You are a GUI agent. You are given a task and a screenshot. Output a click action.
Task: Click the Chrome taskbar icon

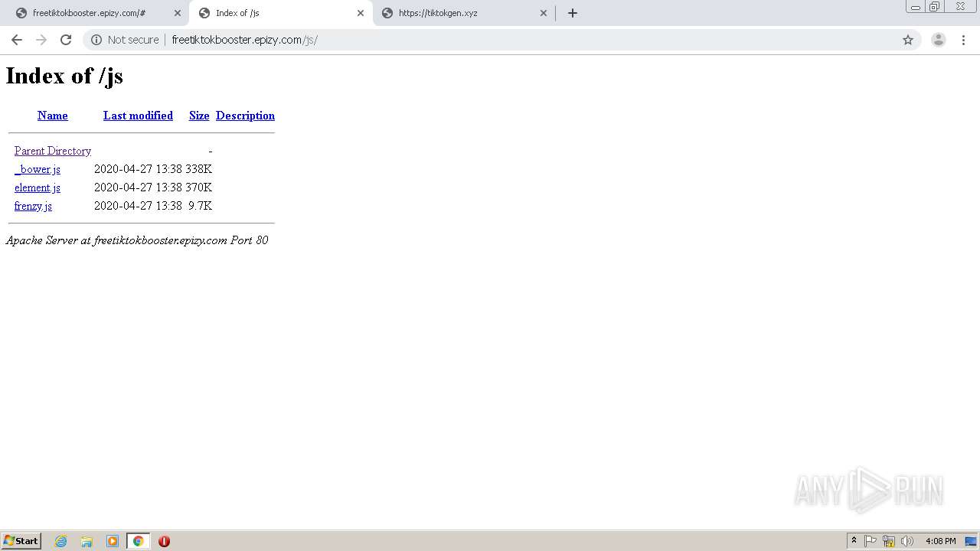pos(138,541)
